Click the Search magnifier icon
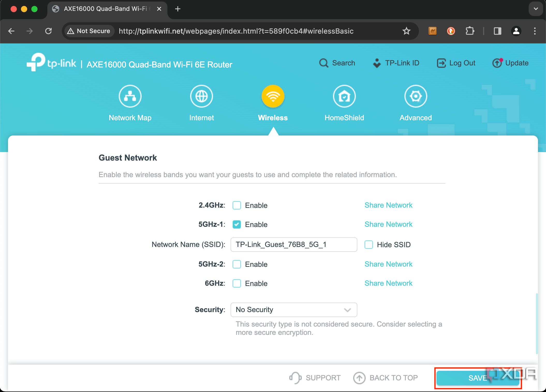The image size is (546, 392). 323,63
